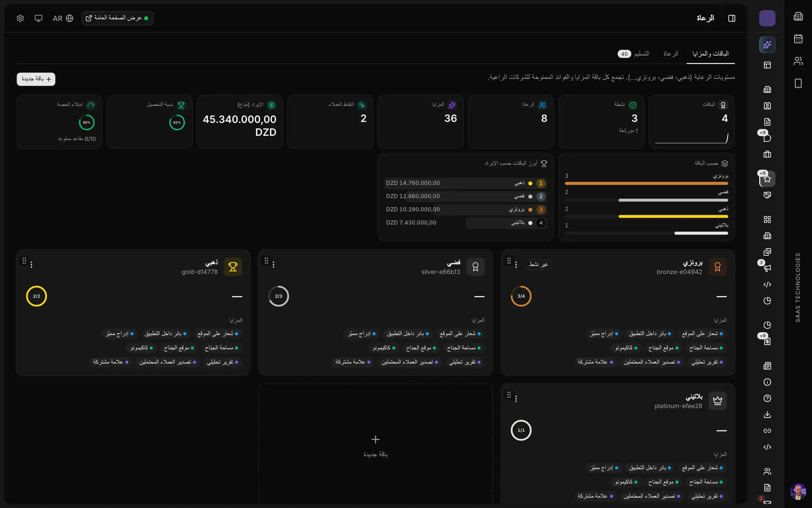Open the star icon with +9 badge
Screen dimensions: 812x508
pos(767,179)
